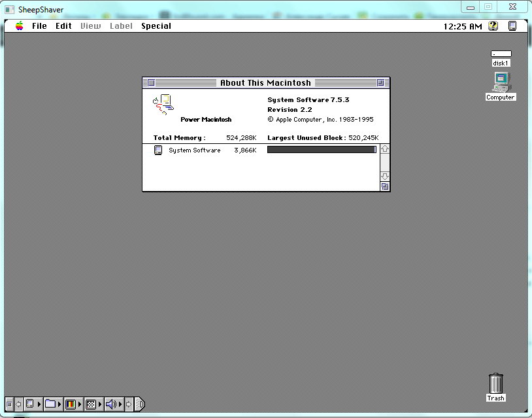Open the Special menu

pos(156,26)
